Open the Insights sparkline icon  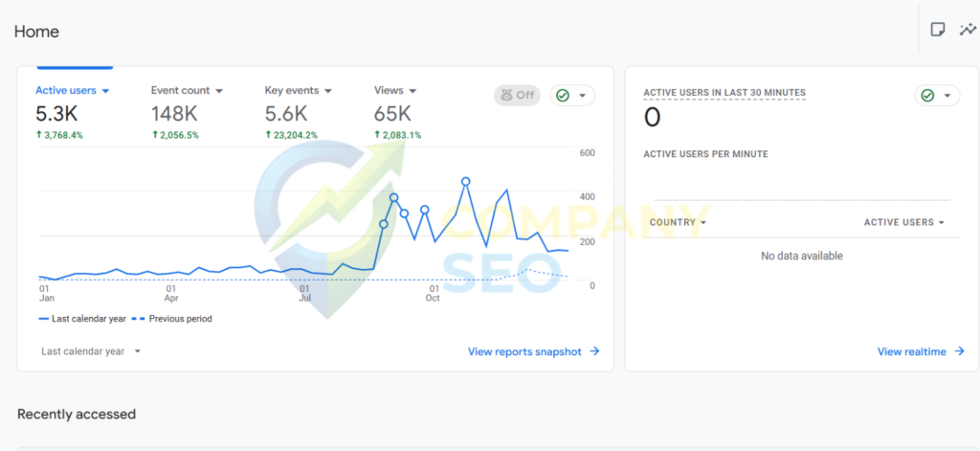click(968, 30)
